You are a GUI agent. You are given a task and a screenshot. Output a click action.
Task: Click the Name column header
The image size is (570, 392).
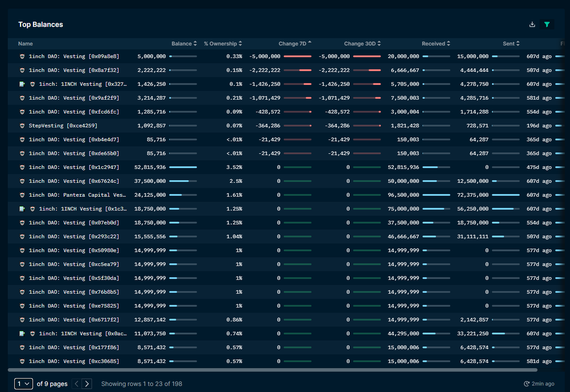(26, 44)
